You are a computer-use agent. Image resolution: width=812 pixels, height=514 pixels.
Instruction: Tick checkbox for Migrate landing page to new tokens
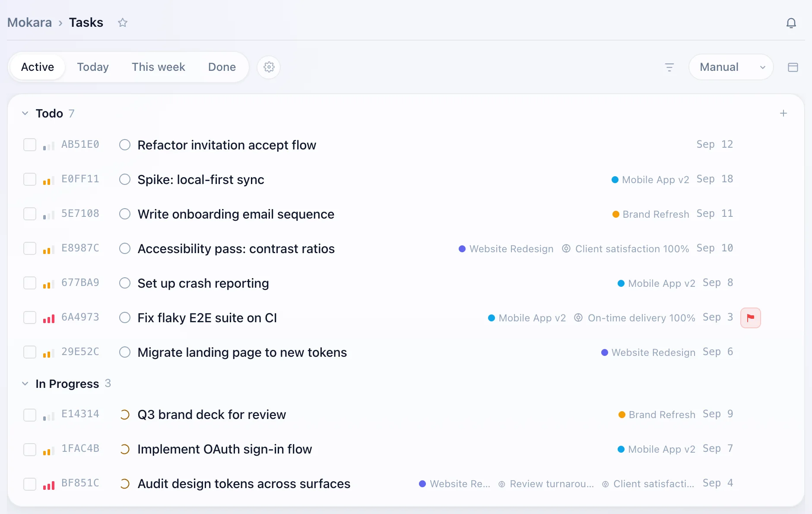point(30,352)
